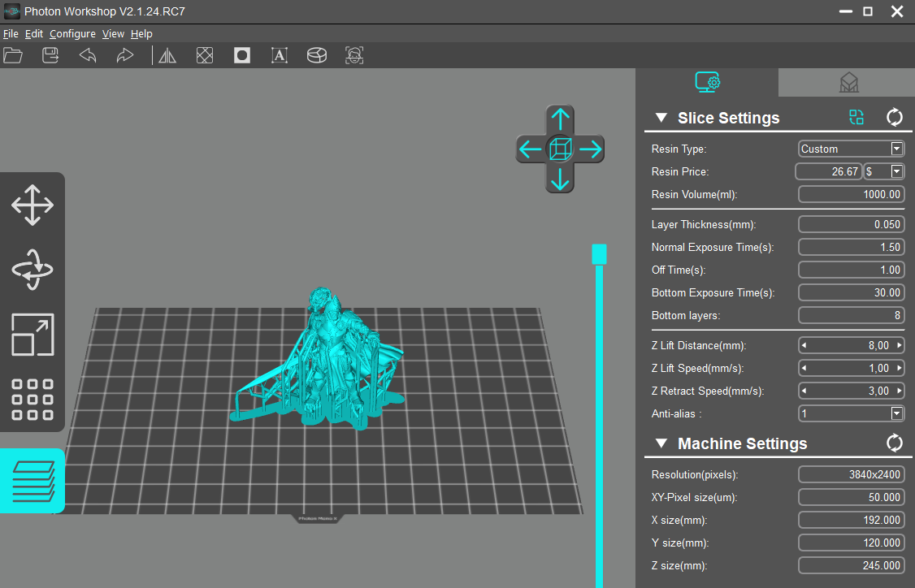
Task: Redo action using the right arrow
Action: pyautogui.click(x=125, y=55)
